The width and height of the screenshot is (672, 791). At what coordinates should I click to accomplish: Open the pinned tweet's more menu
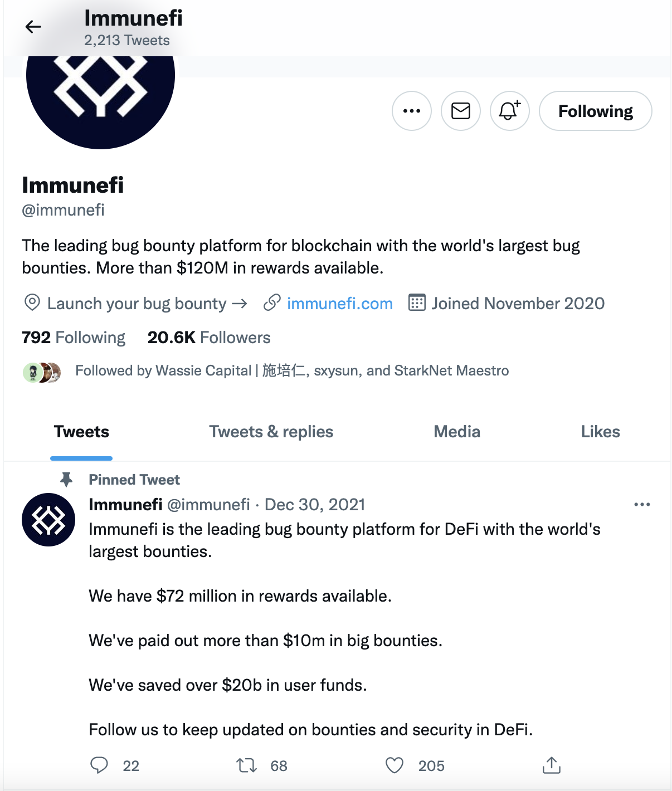coord(642,505)
